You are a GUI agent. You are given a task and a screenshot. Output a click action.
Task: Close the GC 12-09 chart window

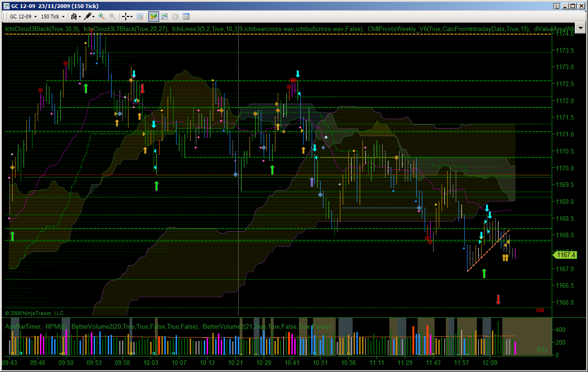[581, 6]
